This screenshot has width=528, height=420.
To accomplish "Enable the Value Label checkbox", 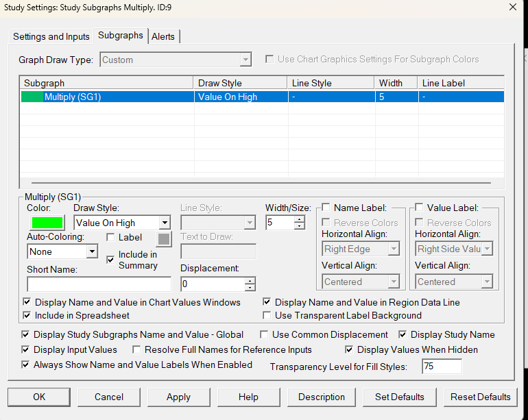I will coord(419,208).
